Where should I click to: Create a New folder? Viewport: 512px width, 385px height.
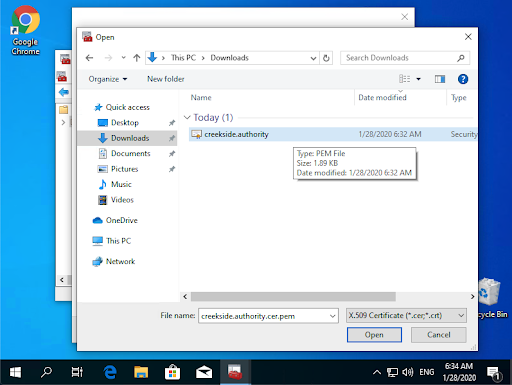click(x=166, y=79)
